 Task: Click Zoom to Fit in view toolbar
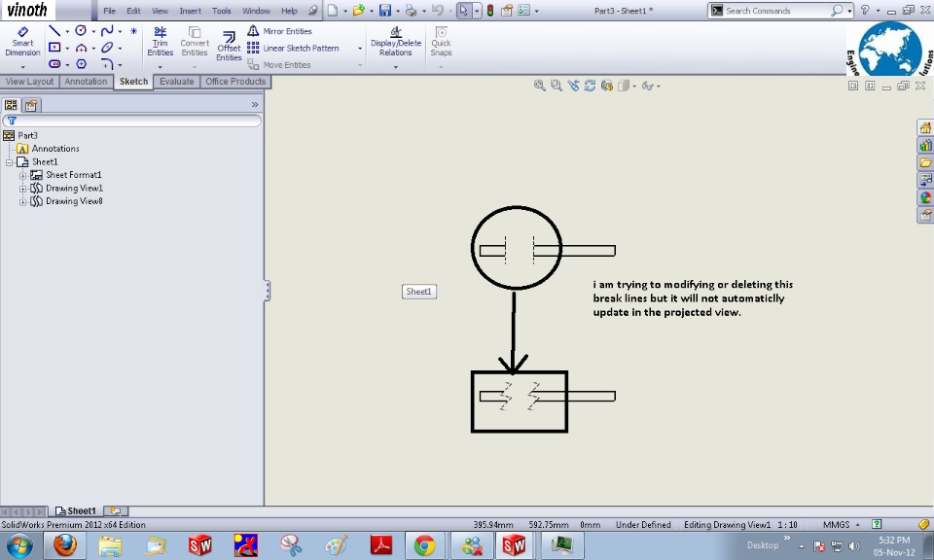[539, 86]
